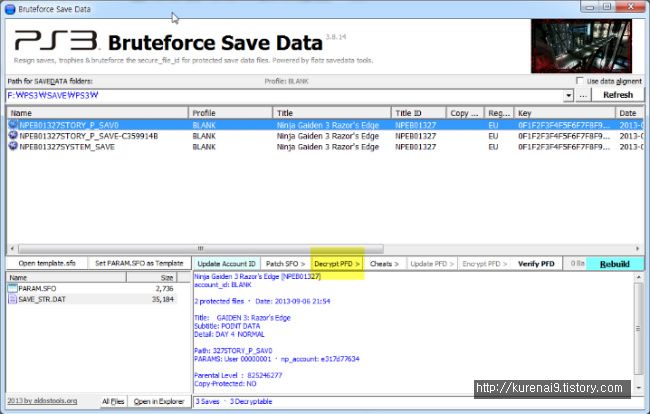Click the Copy column header
This screenshot has height=414, width=650.
465,113
